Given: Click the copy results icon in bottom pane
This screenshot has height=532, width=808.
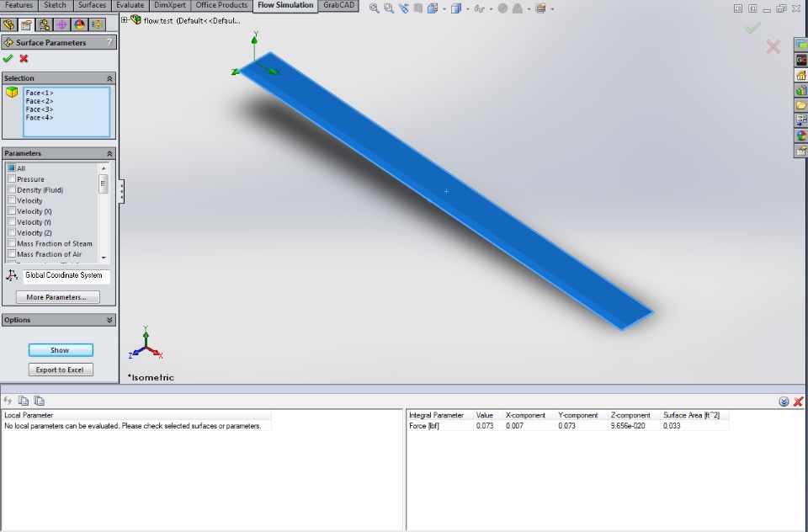Looking at the screenshot, I should [24, 401].
